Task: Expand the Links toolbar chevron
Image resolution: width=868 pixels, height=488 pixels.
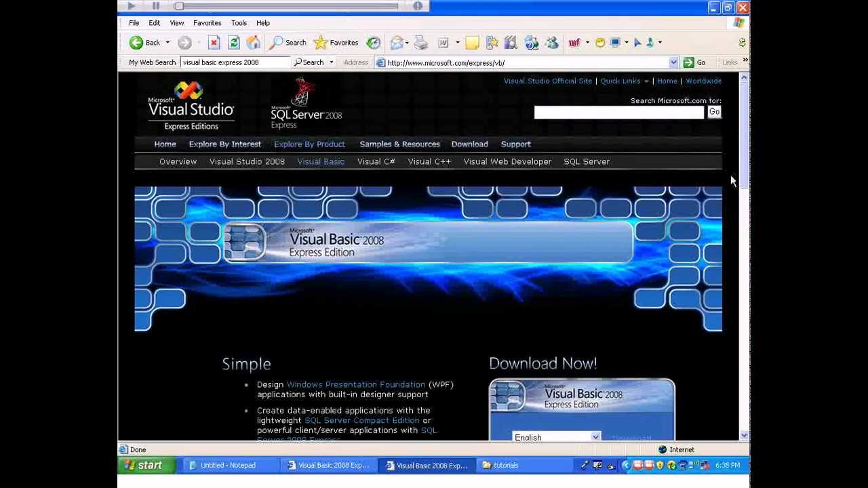Action: tap(745, 61)
